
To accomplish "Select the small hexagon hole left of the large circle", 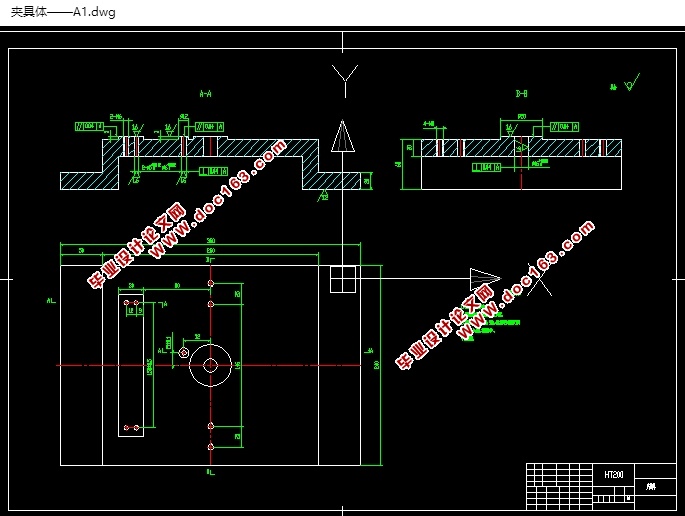I will pyautogui.click(x=184, y=352).
